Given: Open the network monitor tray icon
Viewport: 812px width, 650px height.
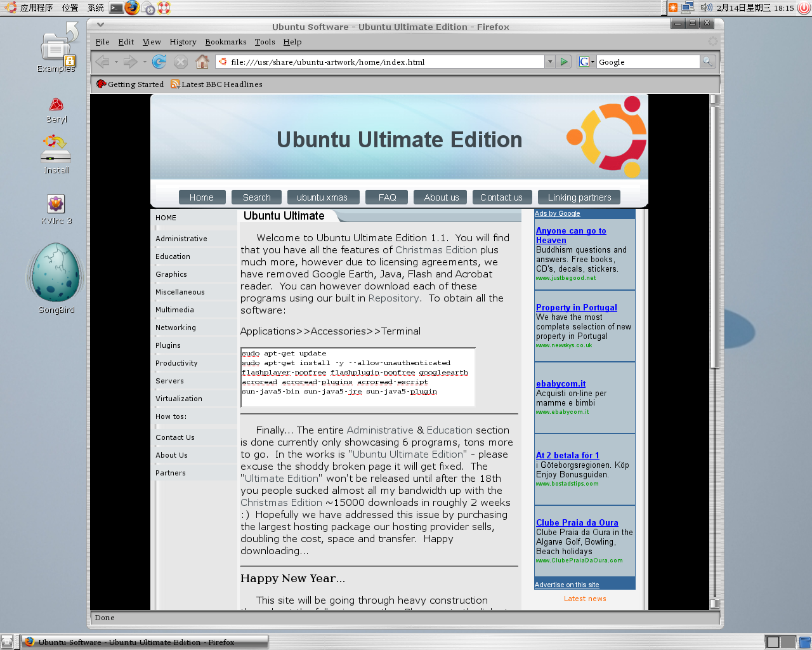Looking at the screenshot, I should point(688,8).
